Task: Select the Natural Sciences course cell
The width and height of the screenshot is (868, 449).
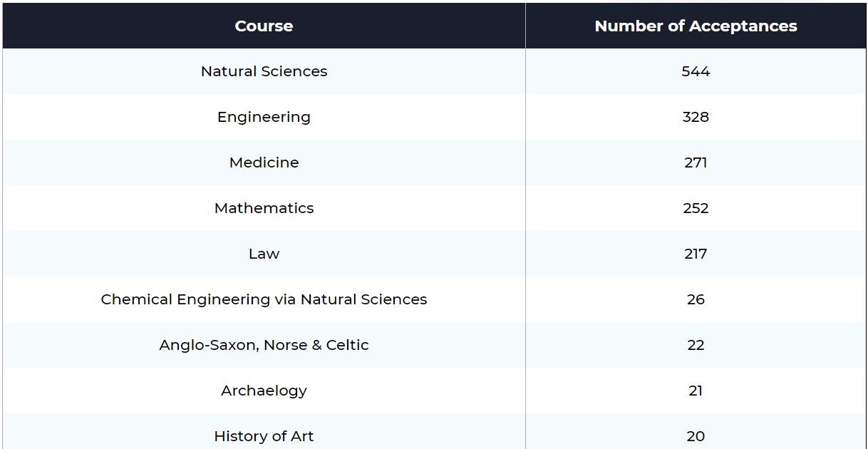Action: 264,71
